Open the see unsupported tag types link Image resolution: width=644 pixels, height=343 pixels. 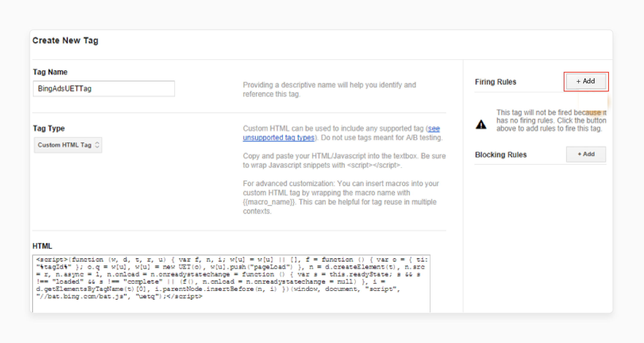point(341,133)
